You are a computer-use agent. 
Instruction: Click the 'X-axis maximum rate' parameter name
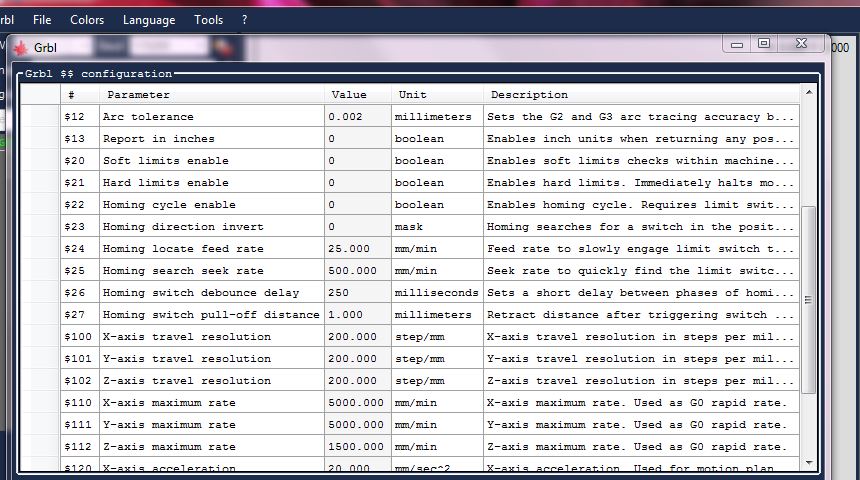169,402
